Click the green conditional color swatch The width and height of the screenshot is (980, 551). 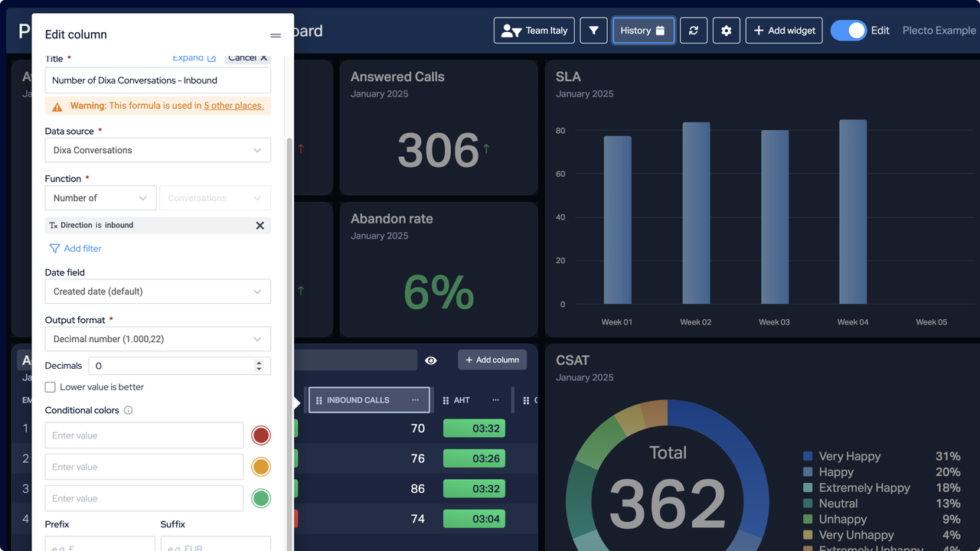pyautogui.click(x=261, y=498)
